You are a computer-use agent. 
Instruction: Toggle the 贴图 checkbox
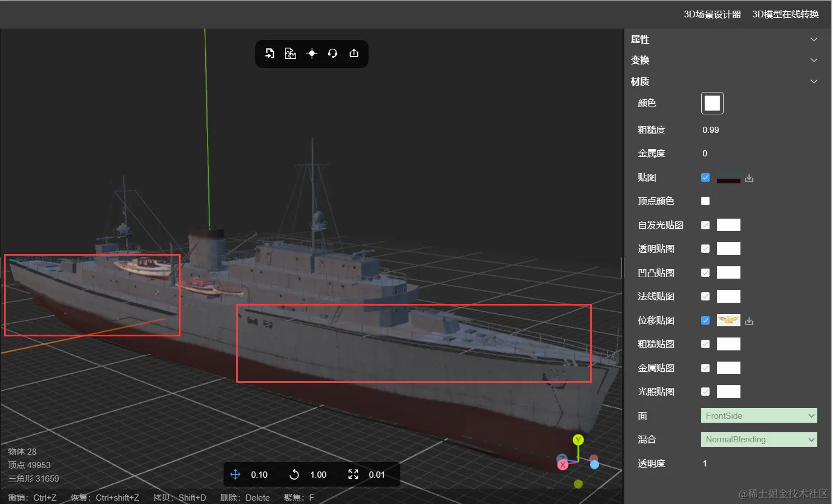(x=705, y=178)
